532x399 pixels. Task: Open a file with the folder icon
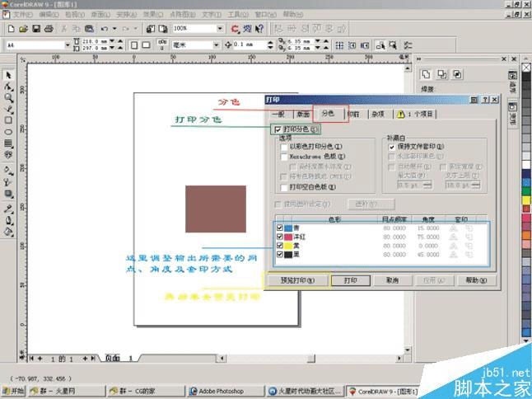[x=23, y=29]
